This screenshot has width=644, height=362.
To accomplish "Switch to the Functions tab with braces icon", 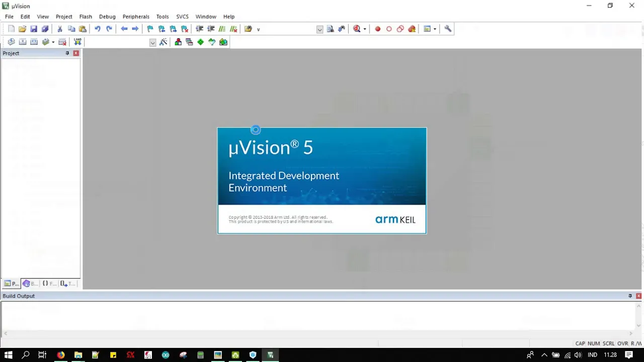I will click(x=48, y=284).
